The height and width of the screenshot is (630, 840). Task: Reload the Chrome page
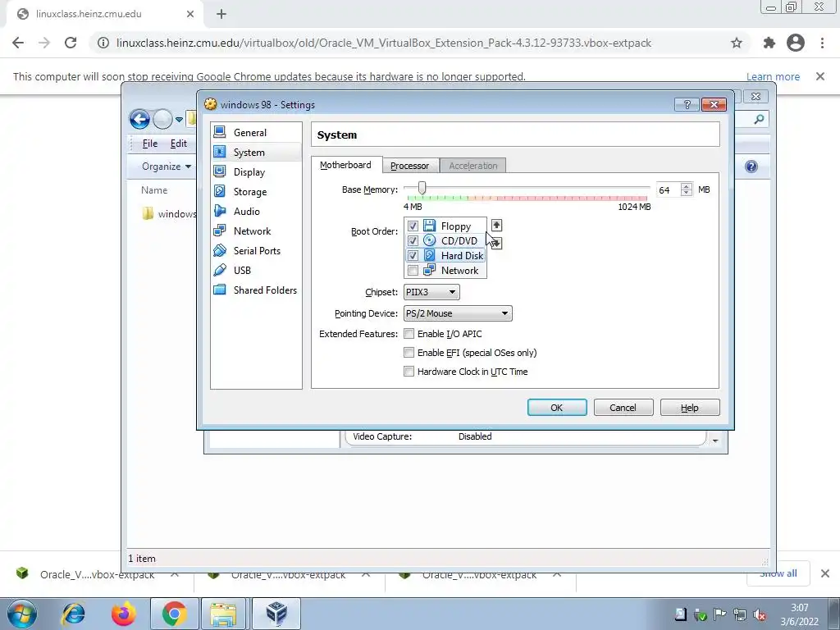[x=71, y=43]
